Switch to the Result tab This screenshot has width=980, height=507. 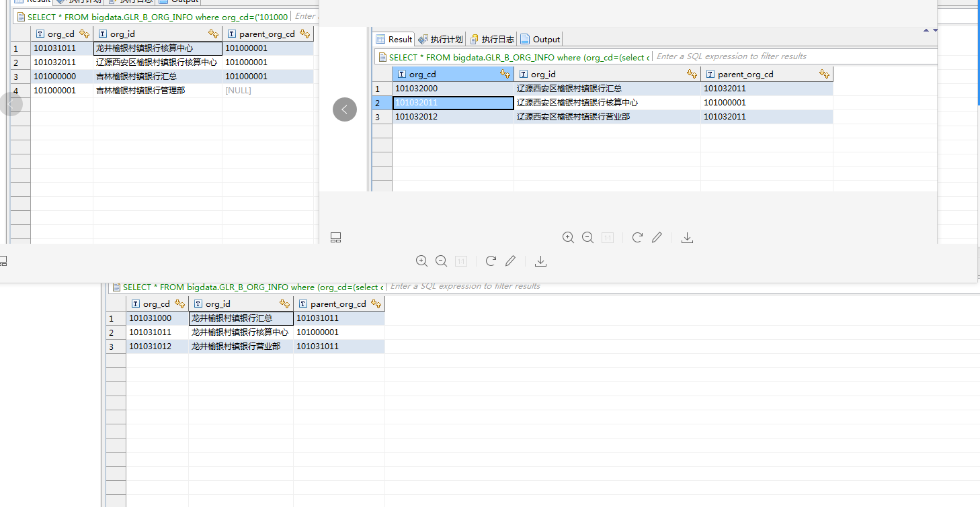click(x=394, y=39)
